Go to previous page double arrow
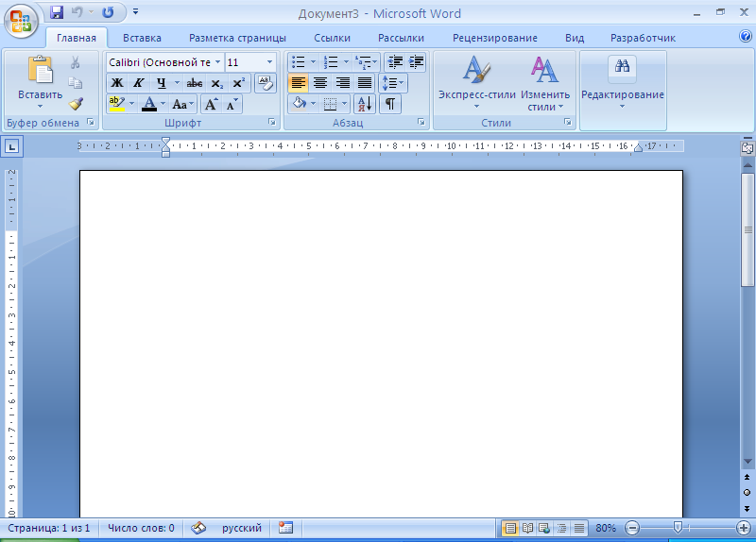Viewport: 756px width, 542px height. 747,478
